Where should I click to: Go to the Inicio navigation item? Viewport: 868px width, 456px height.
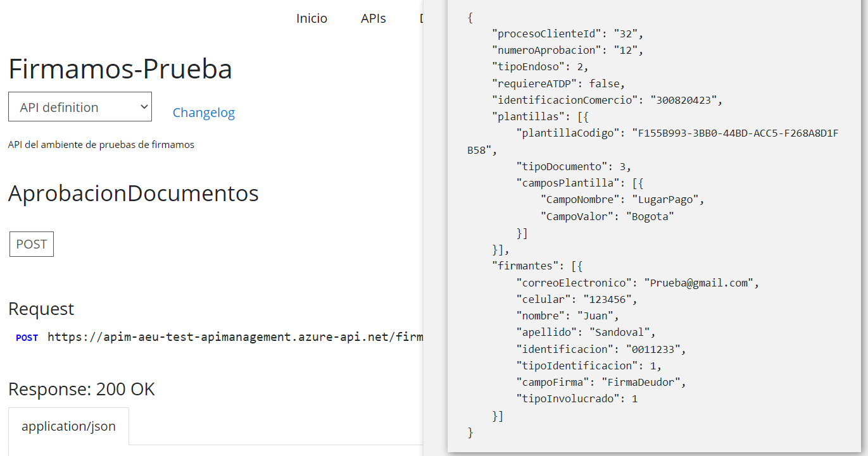(x=311, y=18)
